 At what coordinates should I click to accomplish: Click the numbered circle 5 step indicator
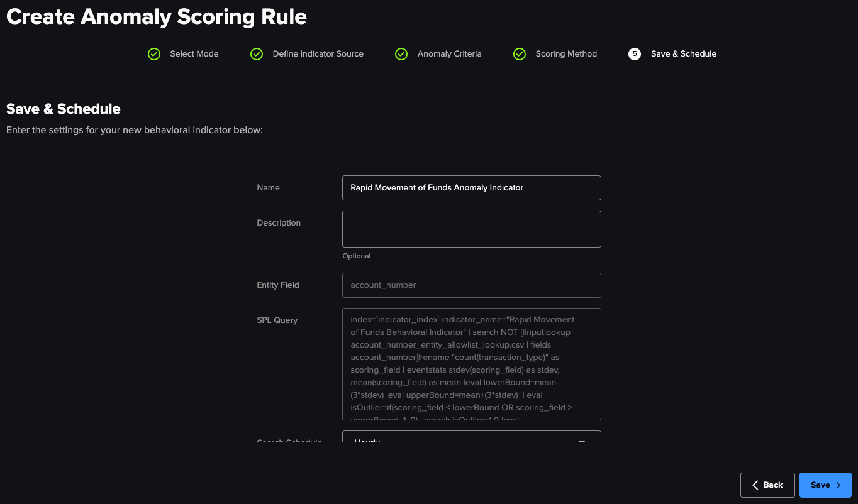[x=635, y=54]
